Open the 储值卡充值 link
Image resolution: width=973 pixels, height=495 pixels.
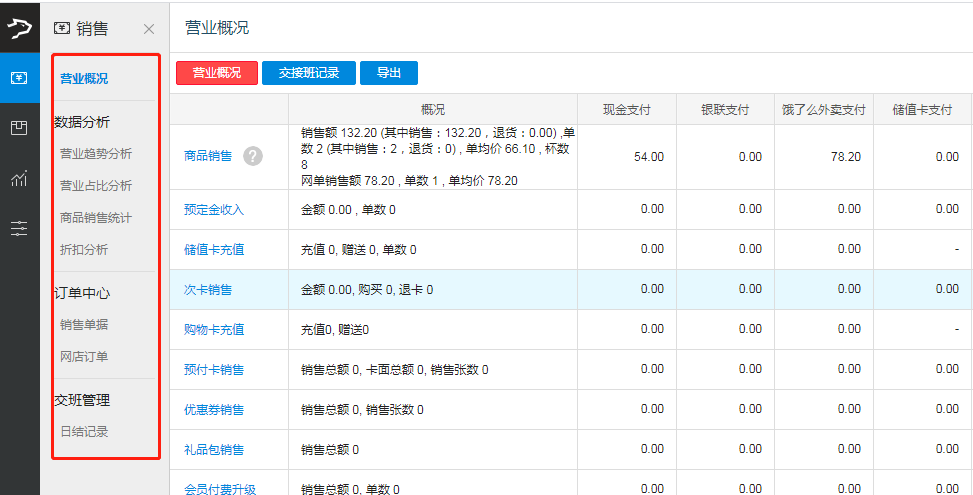click(x=214, y=249)
